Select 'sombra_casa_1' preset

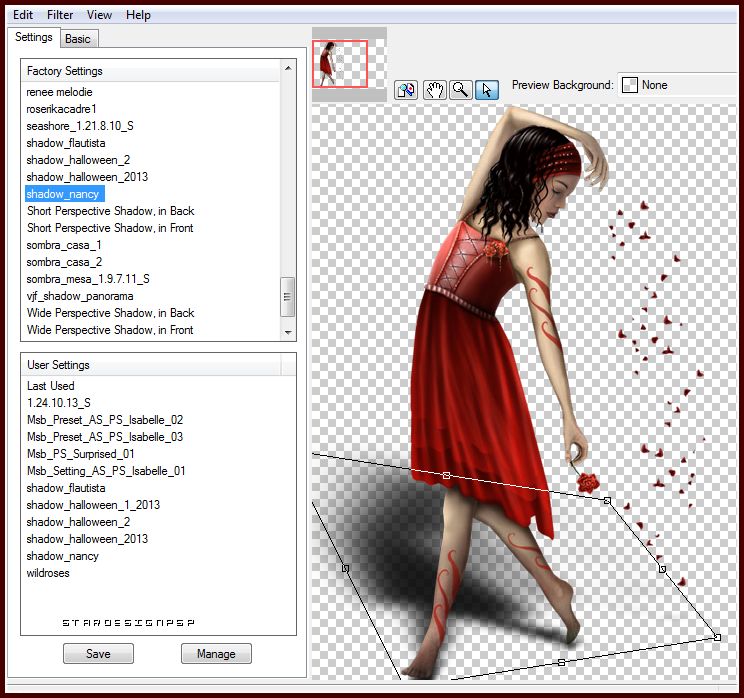pyautogui.click(x=64, y=245)
